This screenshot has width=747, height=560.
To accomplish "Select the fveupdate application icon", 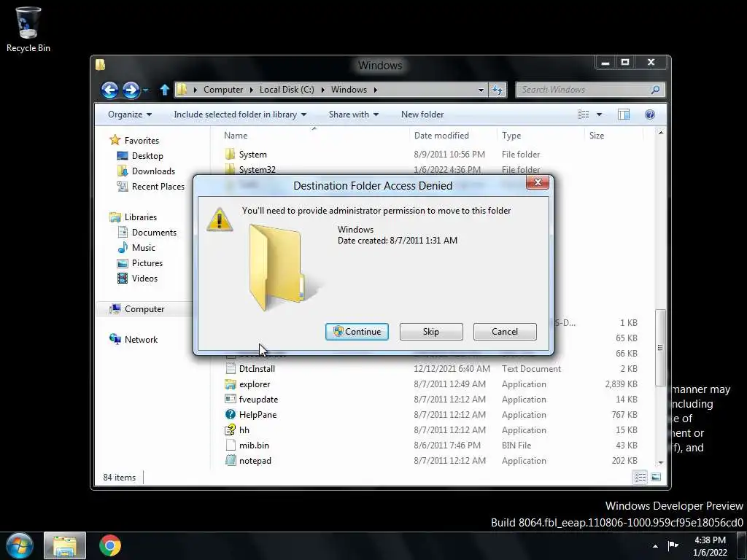I will [230, 400].
